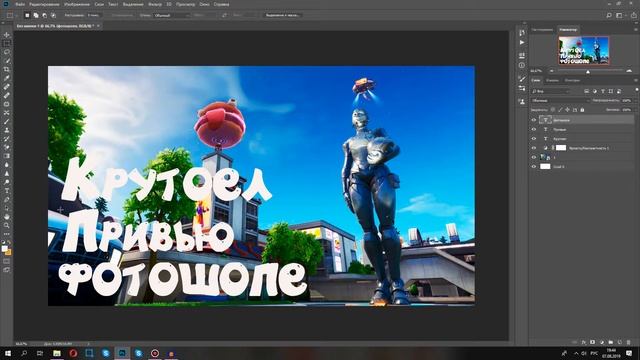The image size is (640, 360).
Task: Click the share icon at top right
Action: [633, 15]
